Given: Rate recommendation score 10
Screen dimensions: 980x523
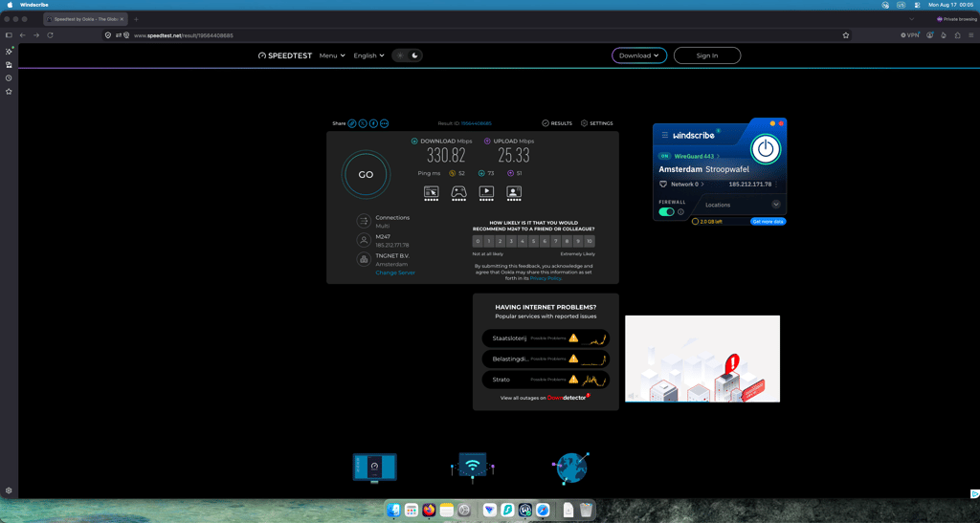Looking at the screenshot, I should click(x=589, y=241).
